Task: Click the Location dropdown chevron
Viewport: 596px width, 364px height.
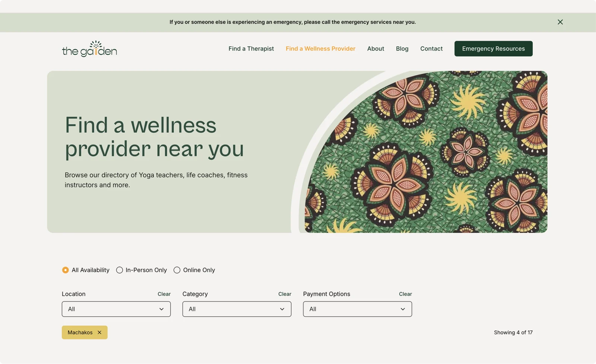Action: point(161,309)
